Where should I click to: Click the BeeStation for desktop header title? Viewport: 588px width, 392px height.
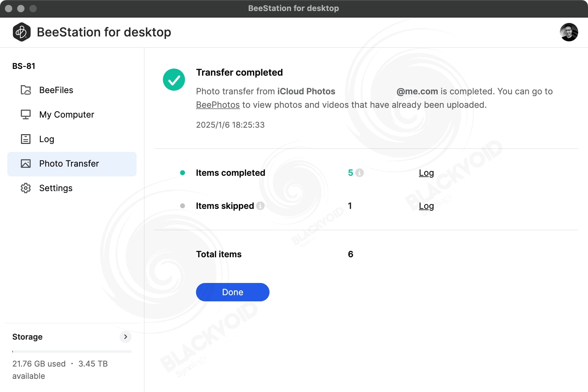pyautogui.click(x=104, y=32)
